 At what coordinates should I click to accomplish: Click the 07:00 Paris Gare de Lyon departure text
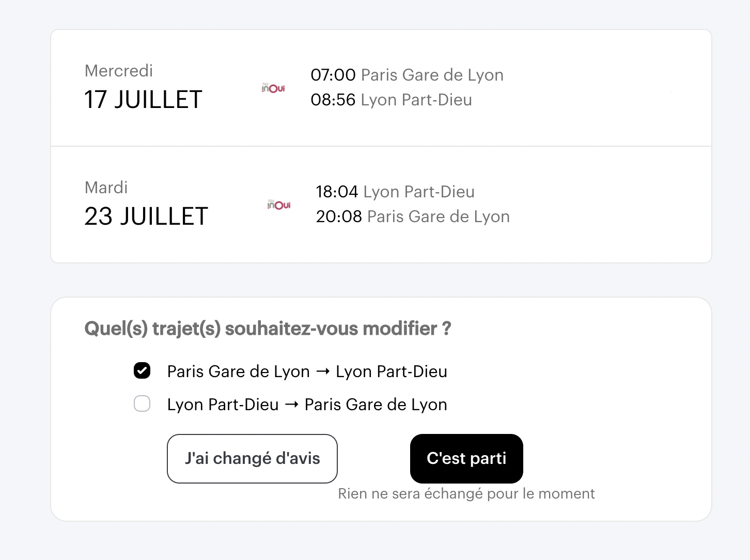click(407, 75)
